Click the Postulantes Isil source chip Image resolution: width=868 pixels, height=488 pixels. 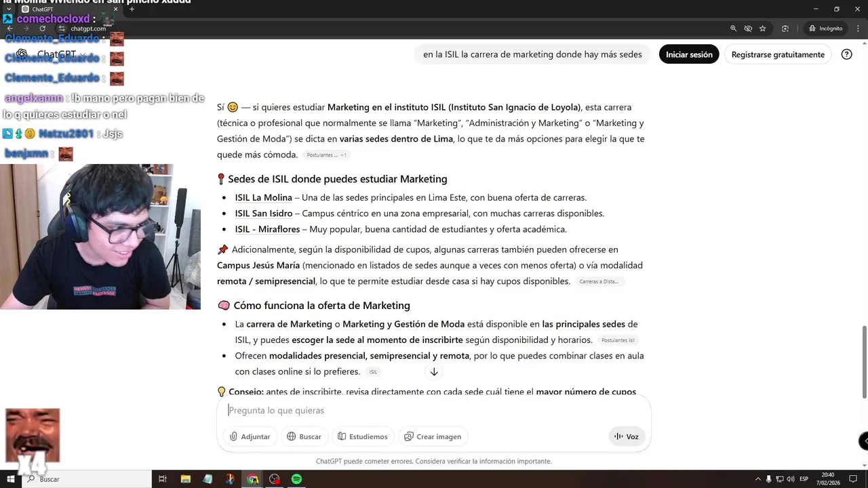618,340
